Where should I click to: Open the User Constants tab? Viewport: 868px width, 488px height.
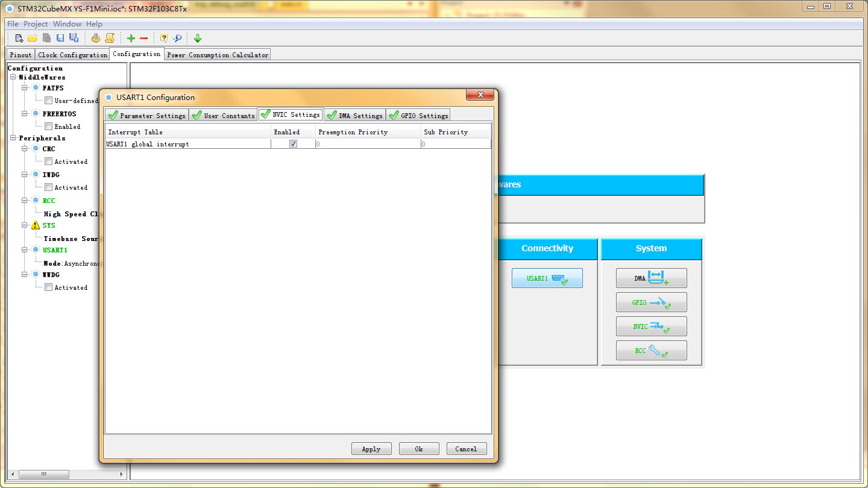[x=223, y=115]
